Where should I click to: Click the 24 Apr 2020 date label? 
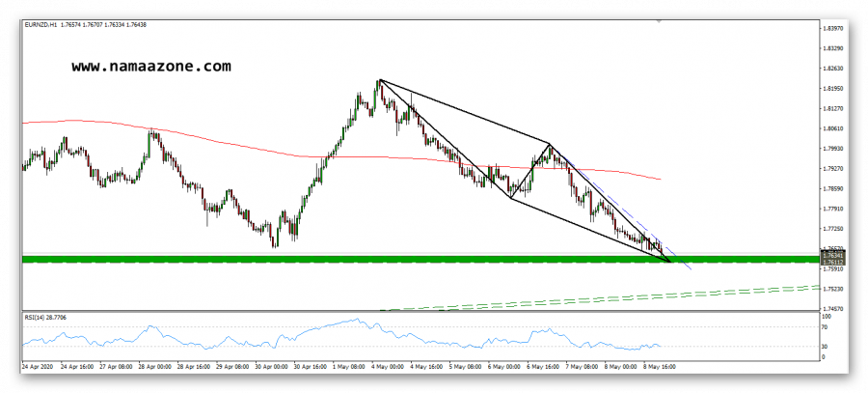pos(38,367)
